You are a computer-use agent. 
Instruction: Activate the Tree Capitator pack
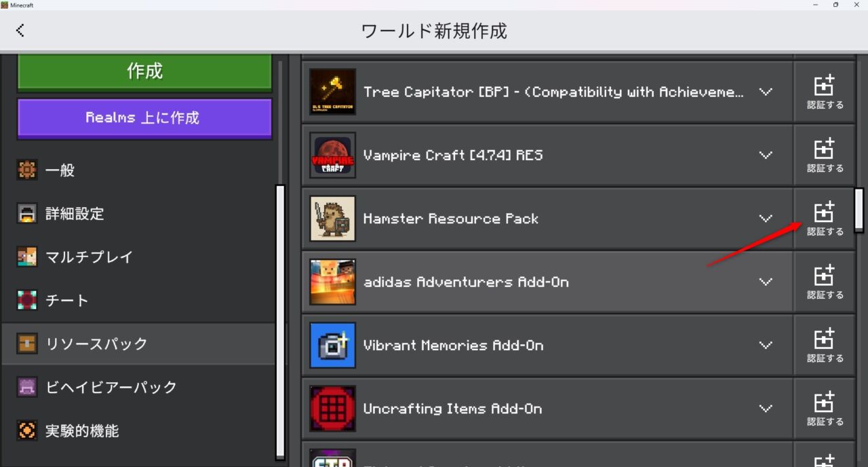(825, 92)
